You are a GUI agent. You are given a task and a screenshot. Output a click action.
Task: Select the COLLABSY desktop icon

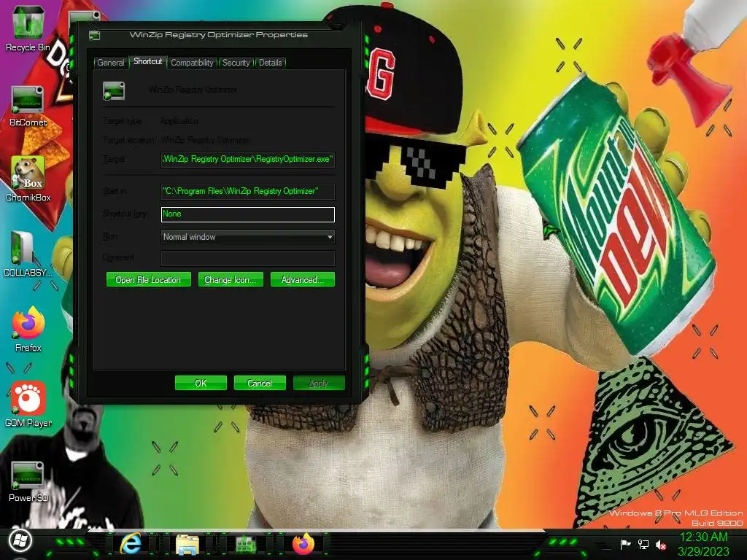click(28, 254)
